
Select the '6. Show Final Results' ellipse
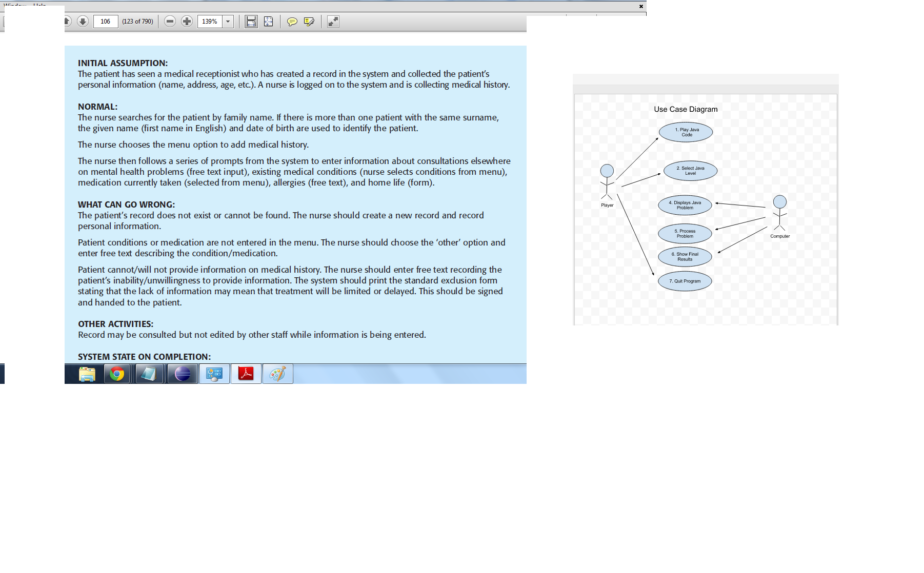pyautogui.click(x=685, y=257)
